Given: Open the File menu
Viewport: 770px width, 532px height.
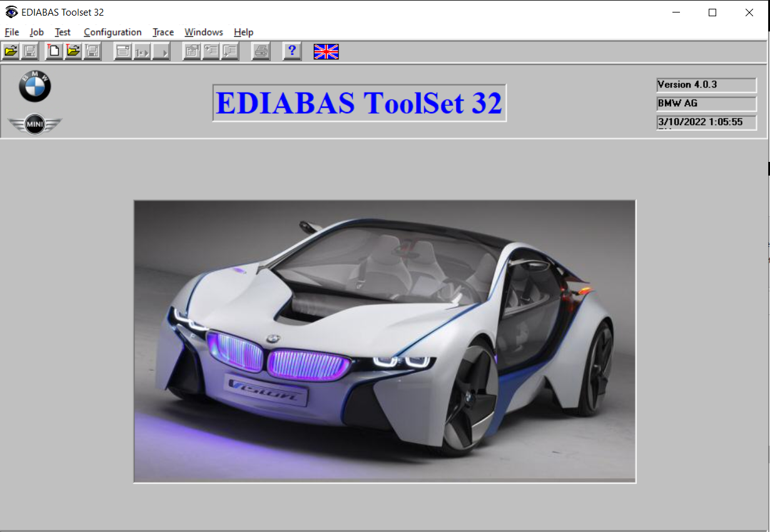Looking at the screenshot, I should click(12, 32).
